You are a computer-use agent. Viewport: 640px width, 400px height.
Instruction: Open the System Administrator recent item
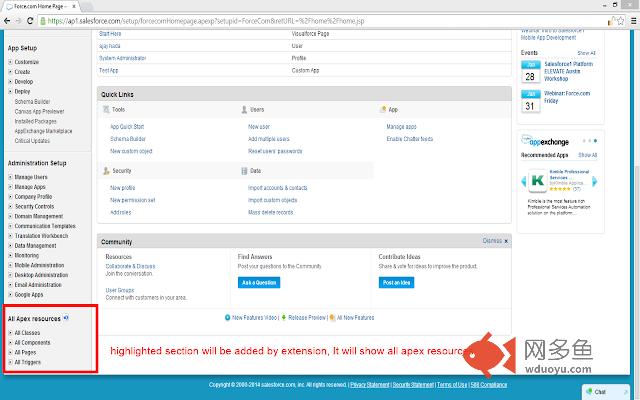(122, 58)
